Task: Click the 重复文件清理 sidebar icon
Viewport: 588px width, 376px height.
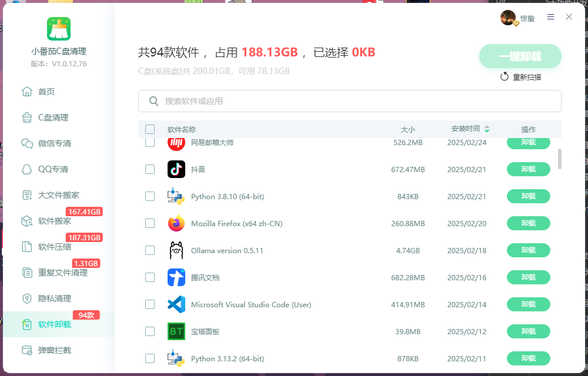Action: coord(26,273)
